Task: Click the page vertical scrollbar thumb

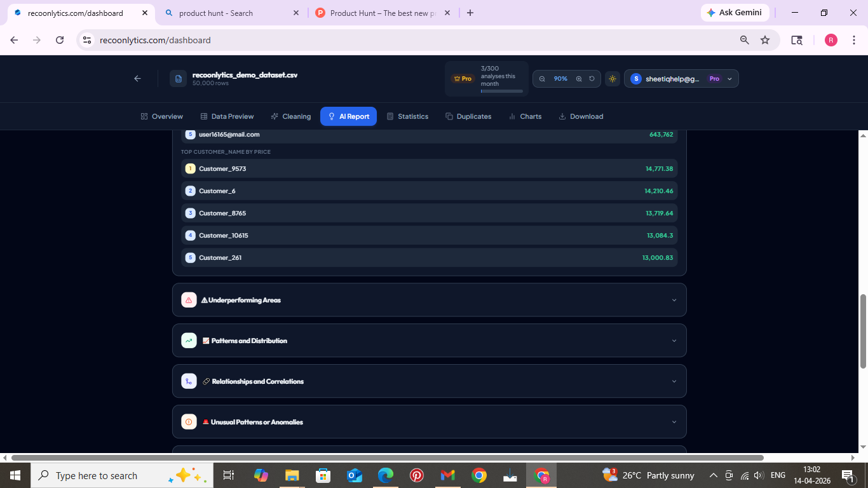Action: click(x=863, y=331)
